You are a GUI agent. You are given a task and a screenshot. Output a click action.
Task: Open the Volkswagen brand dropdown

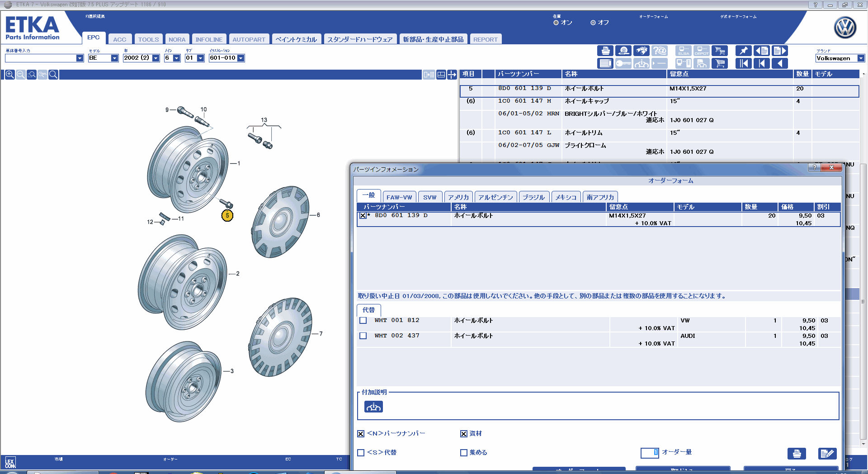click(x=861, y=58)
